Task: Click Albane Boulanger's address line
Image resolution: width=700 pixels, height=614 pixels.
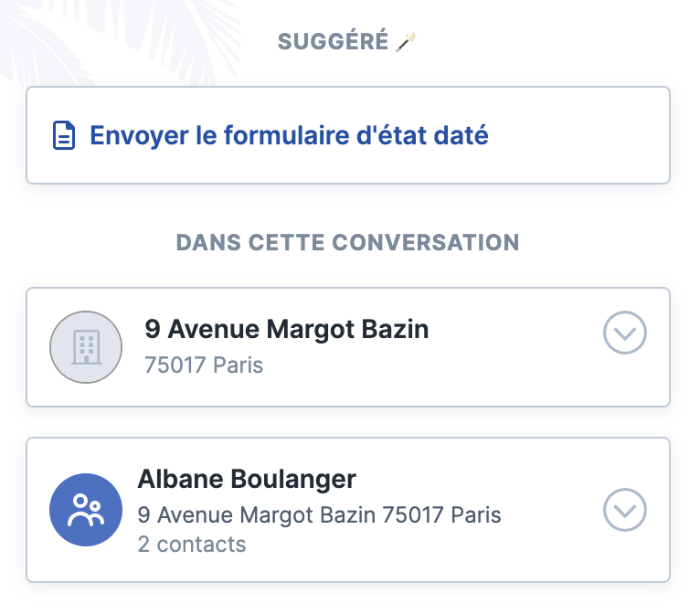Action: point(320,515)
